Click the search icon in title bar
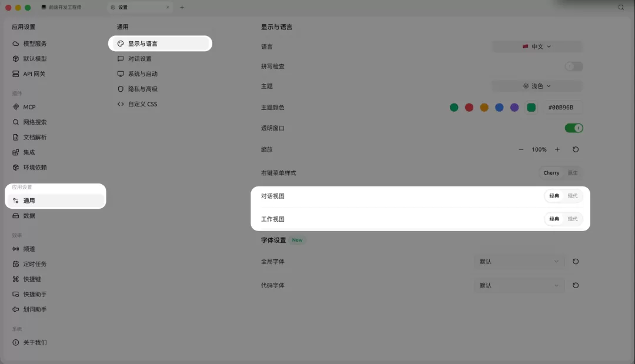The image size is (635, 364). click(x=621, y=7)
